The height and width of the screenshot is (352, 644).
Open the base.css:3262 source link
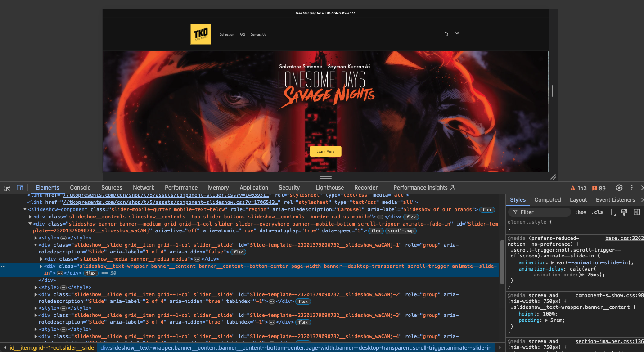pos(624,238)
